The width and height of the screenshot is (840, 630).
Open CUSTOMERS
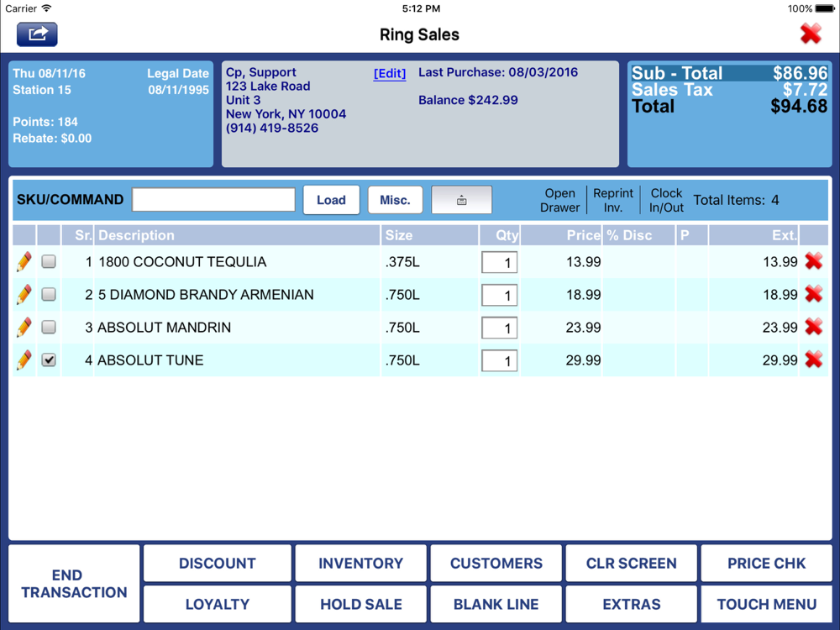496,563
